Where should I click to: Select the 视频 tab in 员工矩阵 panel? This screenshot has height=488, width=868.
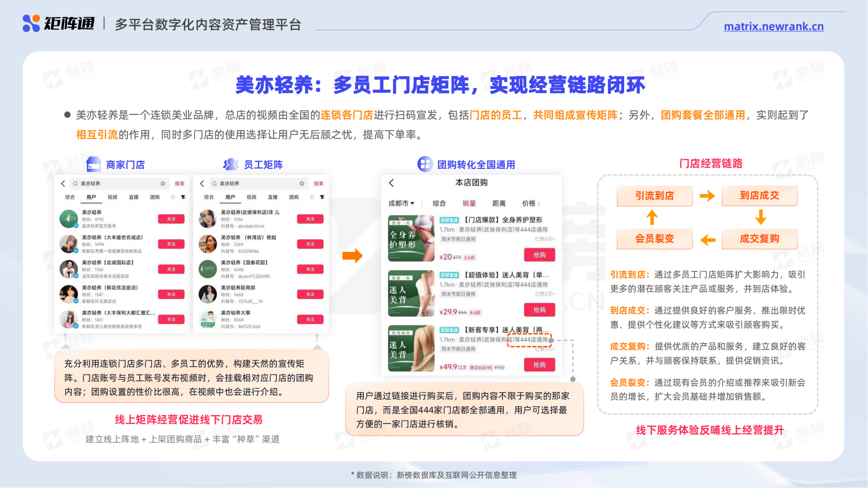[251, 197]
